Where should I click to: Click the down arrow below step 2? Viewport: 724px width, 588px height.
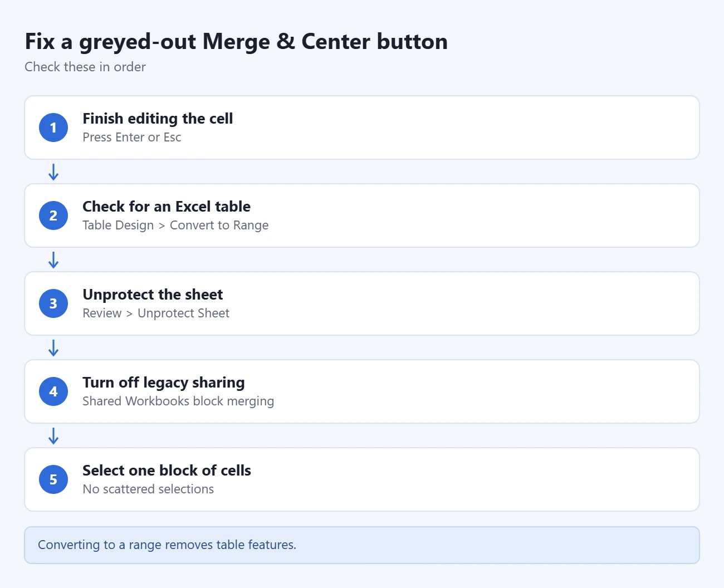pos(53,260)
